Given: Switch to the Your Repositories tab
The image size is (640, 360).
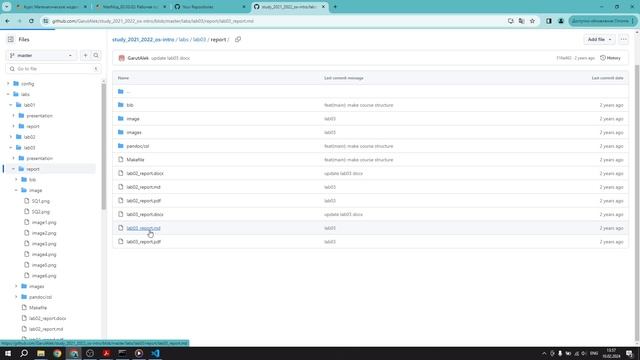Looking at the screenshot, I should (x=210, y=7).
